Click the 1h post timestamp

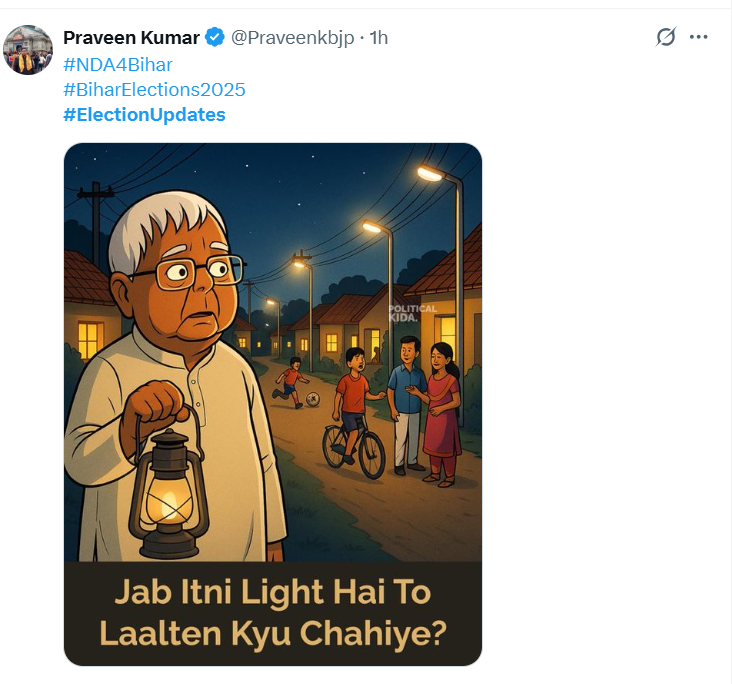point(379,38)
